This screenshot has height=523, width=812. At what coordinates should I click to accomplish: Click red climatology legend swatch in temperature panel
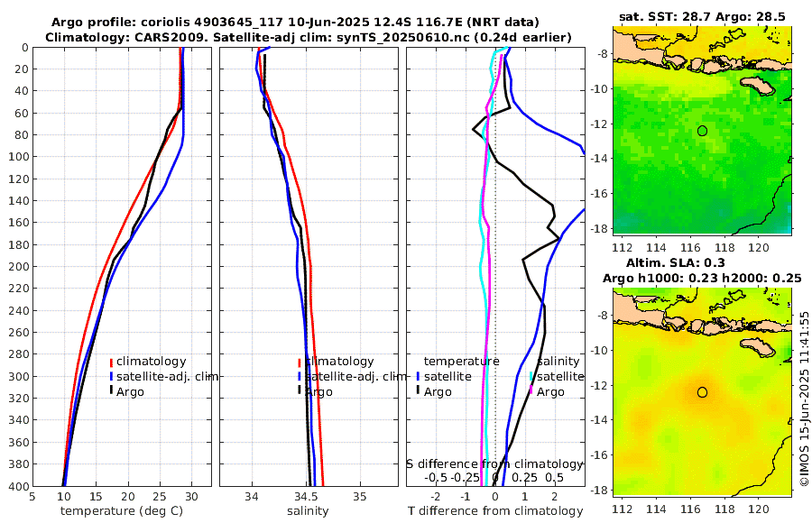point(111,362)
